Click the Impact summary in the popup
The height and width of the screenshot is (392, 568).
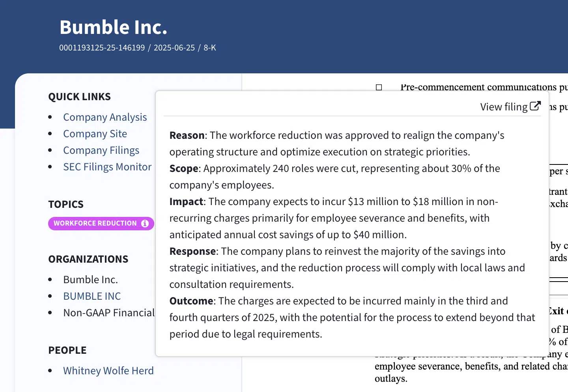pos(333,218)
